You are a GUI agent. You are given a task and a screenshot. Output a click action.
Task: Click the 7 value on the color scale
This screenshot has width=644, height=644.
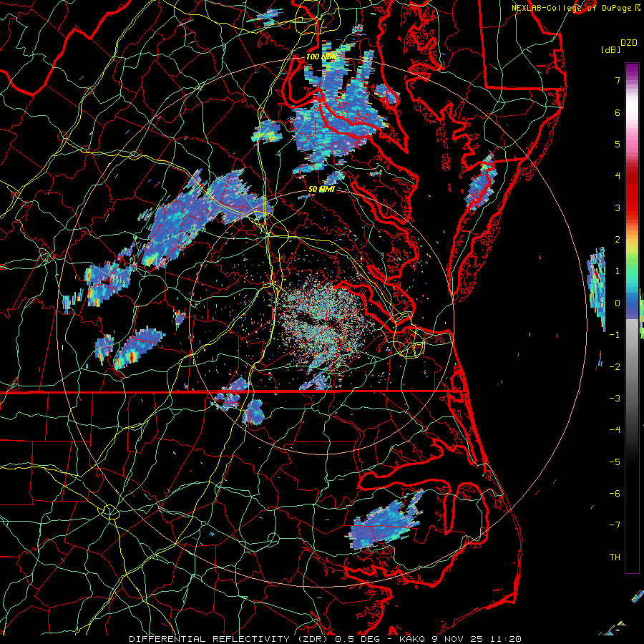point(618,80)
